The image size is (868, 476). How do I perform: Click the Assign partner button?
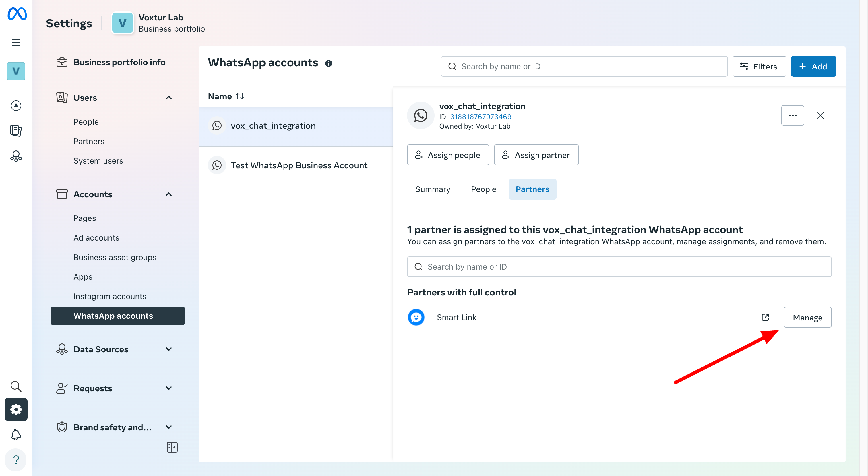tap(536, 155)
